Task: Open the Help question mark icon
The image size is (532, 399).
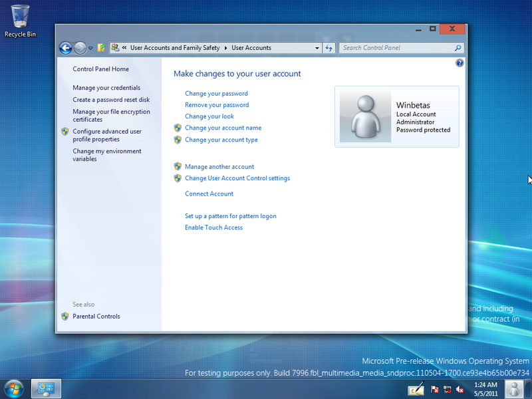Action: [459, 63]
